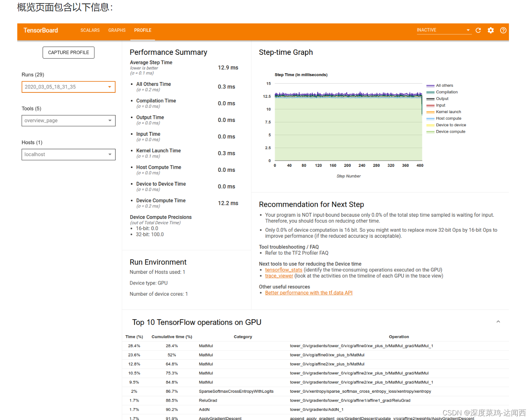
Task: Click the Operation column header
Action: point(399,337)
